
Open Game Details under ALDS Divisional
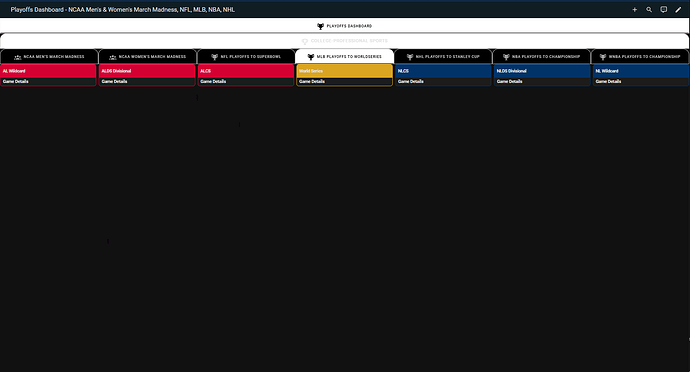[147, 81]
